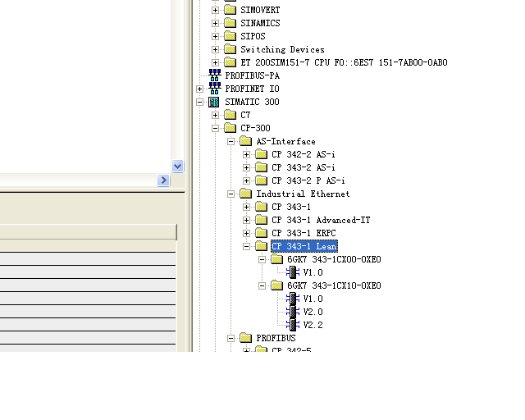The image size is (525, 420).
Task: Collapse the AS-Interface folder node
Action: pos(231,141)
